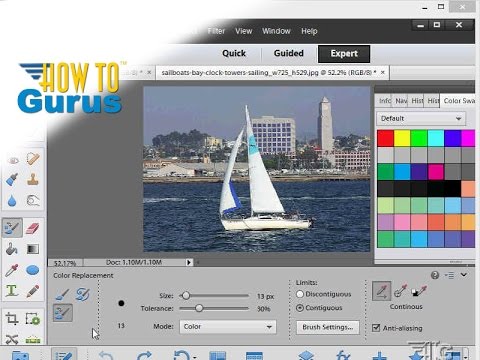The width and height of the screenshot is (480, 360).
Task: Switch to the Info panel tab
Action: click(385, 101)
